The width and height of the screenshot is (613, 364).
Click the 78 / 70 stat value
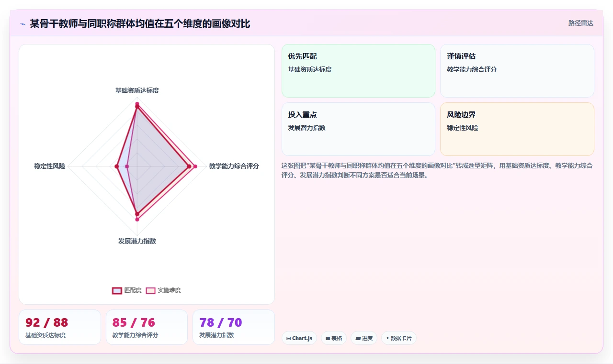pos(221,322)
